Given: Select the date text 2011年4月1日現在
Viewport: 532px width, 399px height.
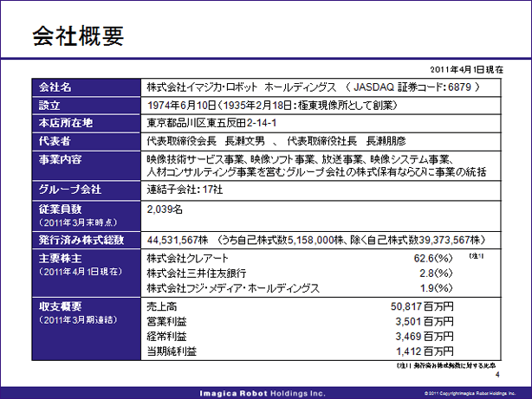Looking at the screenshot, I should click(466, 70).
